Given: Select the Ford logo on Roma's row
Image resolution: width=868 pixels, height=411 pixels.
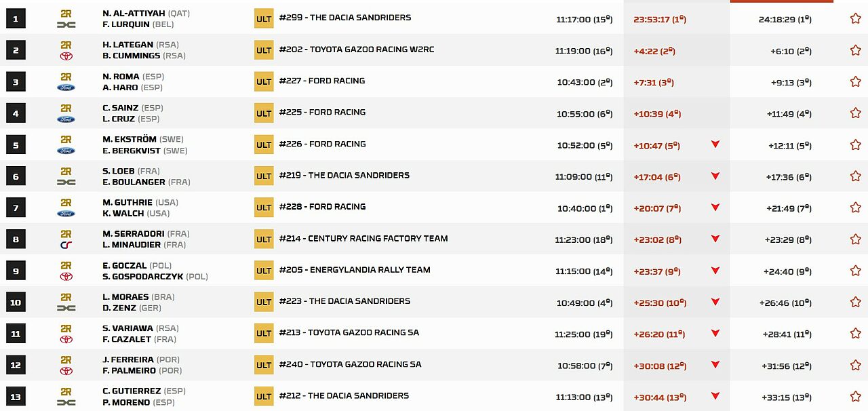Looking at the screenshot, I should [66, 86].
